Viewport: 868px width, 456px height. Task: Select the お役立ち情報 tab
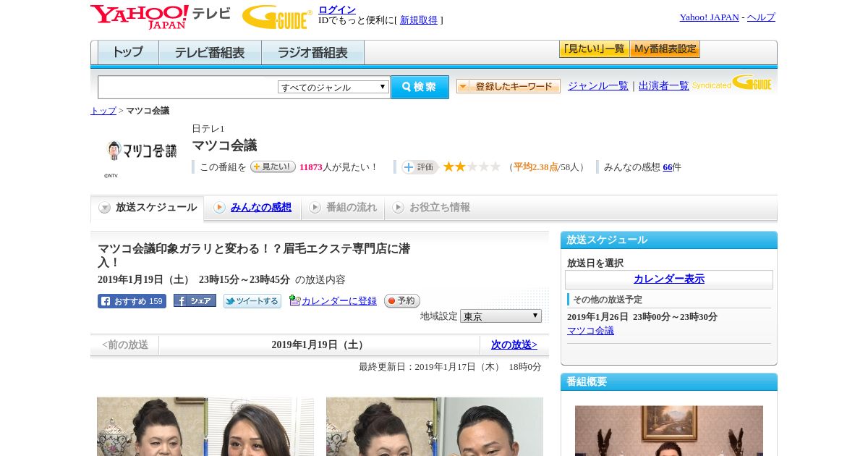[431, 208]
